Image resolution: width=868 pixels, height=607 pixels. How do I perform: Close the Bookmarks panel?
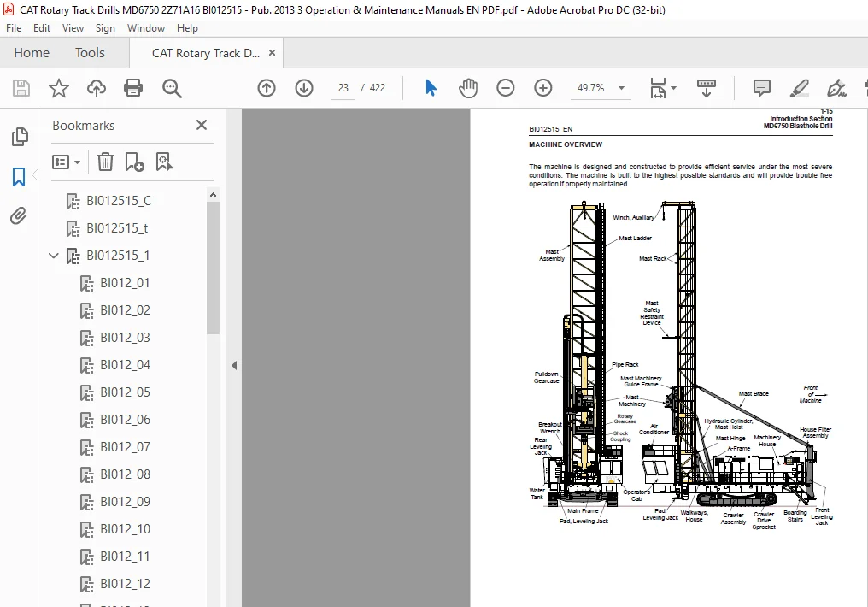click(x=202, y=125)
